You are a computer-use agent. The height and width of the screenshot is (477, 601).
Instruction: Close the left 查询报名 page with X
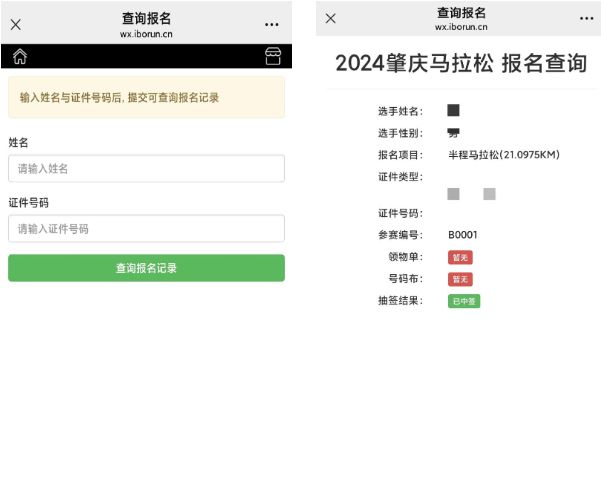click(16, 25)
